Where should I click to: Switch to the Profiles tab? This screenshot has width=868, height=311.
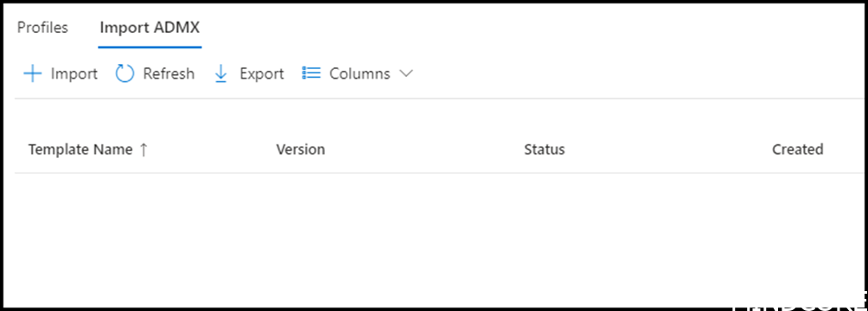point(42,28)
